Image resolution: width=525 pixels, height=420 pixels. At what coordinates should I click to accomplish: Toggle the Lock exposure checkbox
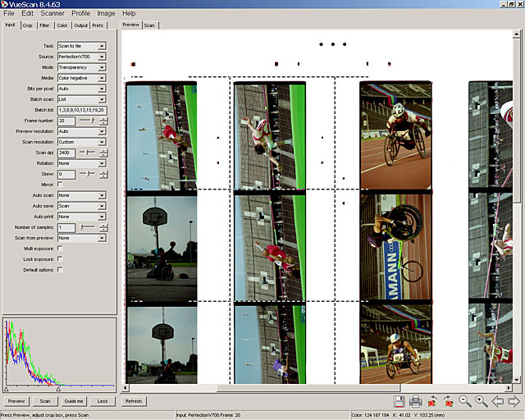[60, 258]
